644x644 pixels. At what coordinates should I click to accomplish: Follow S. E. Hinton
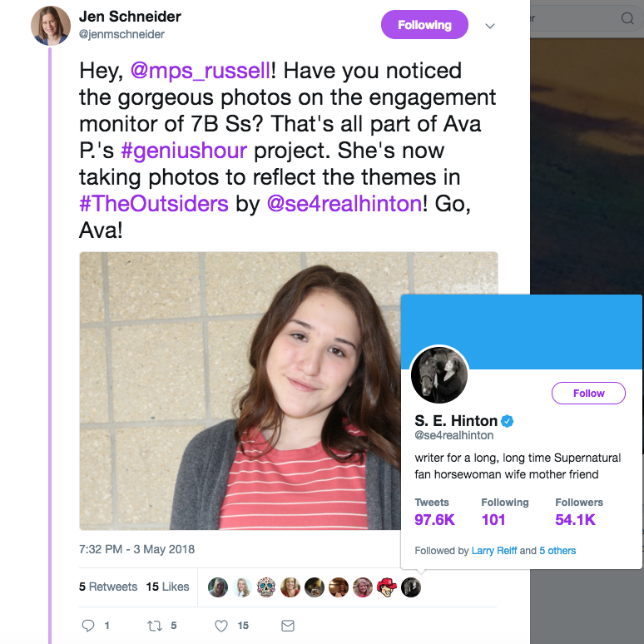(588, 393)
